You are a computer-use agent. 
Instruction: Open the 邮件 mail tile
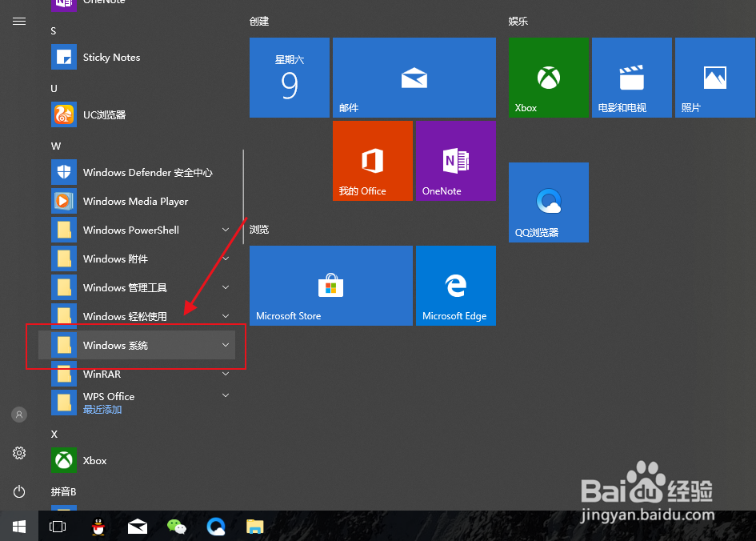point(414,78)
